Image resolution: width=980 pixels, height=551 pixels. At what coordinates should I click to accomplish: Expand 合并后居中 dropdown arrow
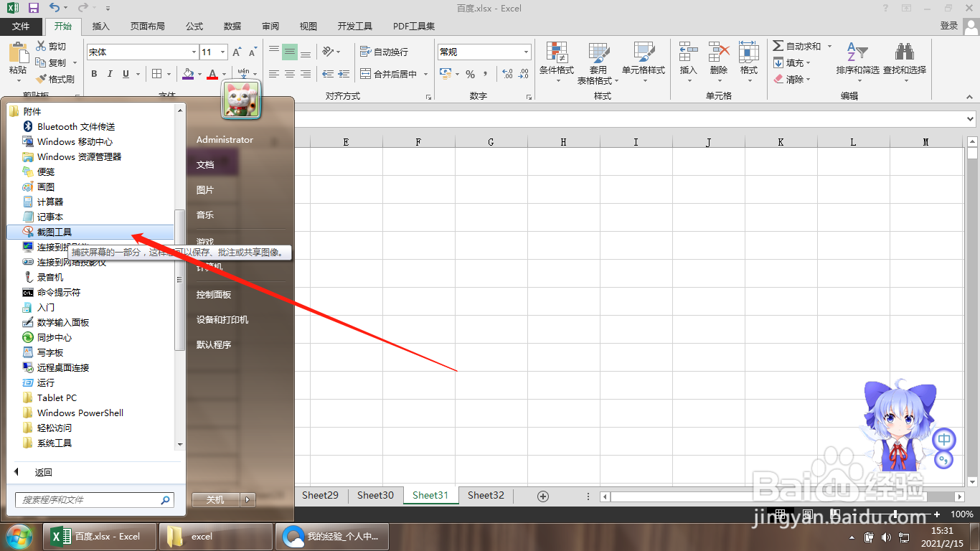(425, 74)
